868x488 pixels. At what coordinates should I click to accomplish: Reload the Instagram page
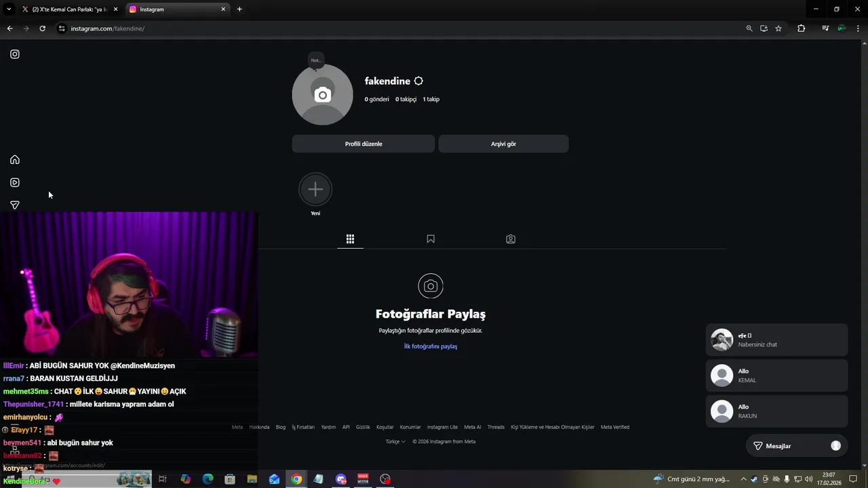point(42,28)
